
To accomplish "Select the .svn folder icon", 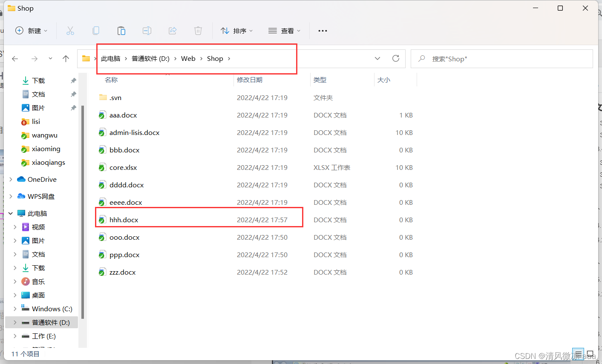I will click(x=103, y=97).
